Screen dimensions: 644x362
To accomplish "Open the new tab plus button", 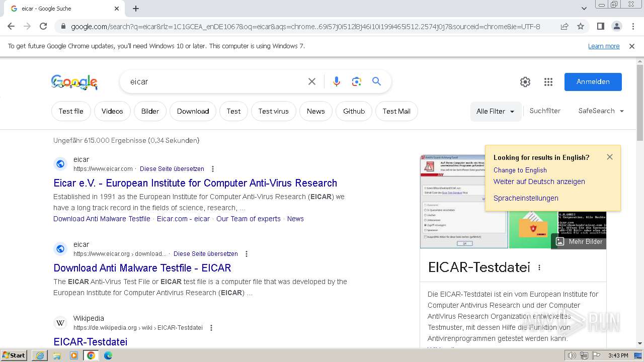I will coord(136,9).
